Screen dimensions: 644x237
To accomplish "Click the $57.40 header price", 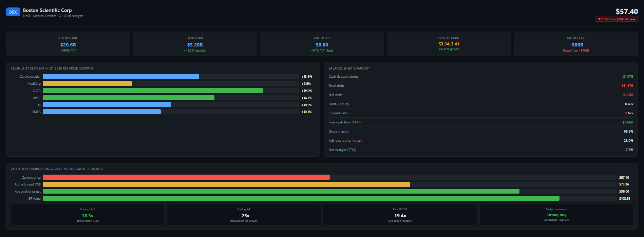I will [x=627, y=12].
